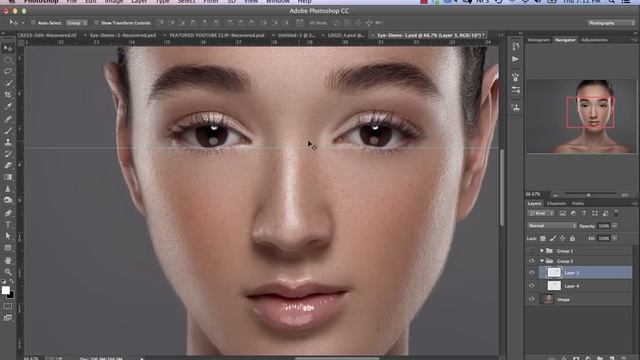Select the Eyedropper tool
Viewport: 640px width, 360px height.
coord(8,107)
